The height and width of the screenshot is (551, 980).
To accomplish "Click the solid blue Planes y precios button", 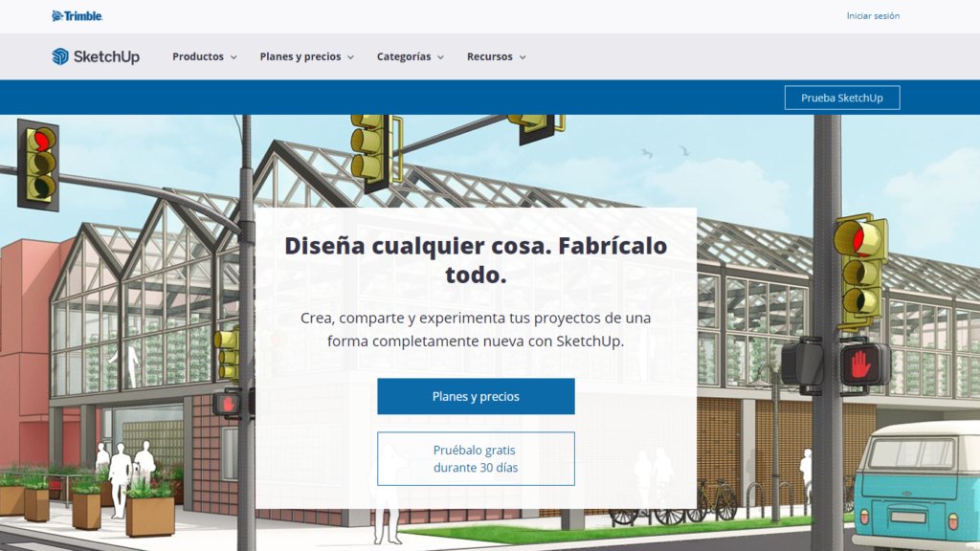I will tap(476, 396).
